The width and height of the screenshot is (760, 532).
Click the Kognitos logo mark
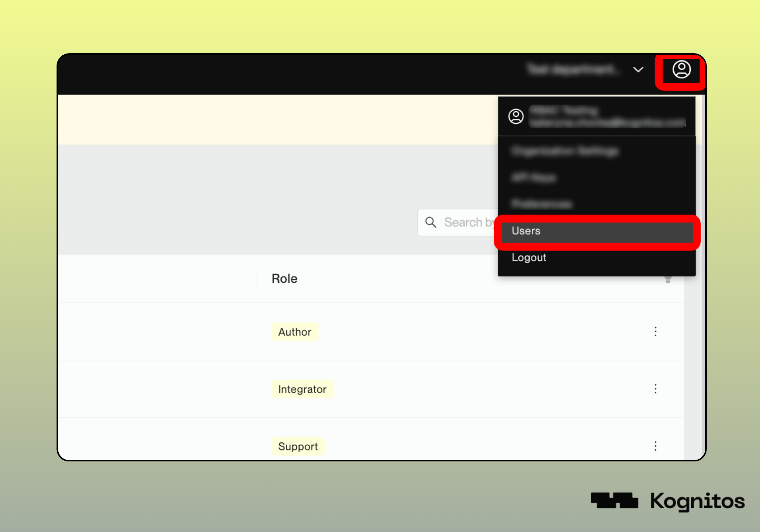coord(614,500)
